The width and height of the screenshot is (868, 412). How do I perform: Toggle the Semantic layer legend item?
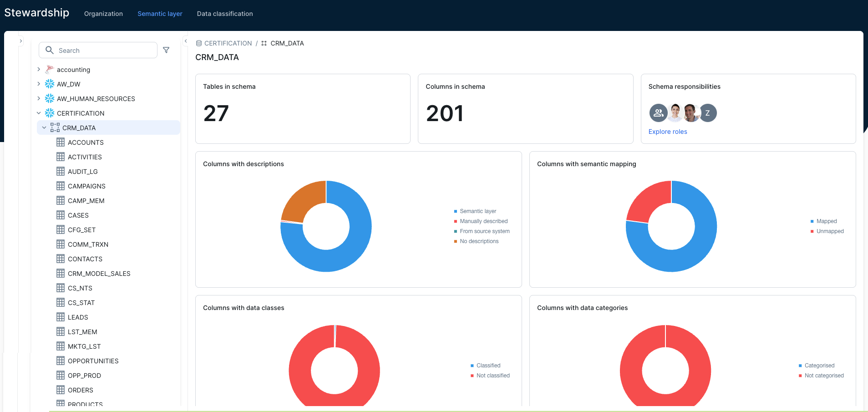pos(475,211)
